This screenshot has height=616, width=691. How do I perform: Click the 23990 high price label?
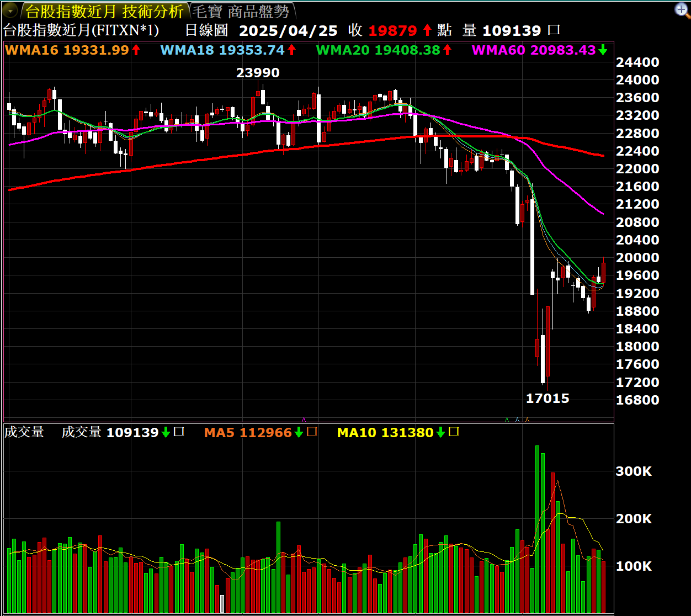258,73
